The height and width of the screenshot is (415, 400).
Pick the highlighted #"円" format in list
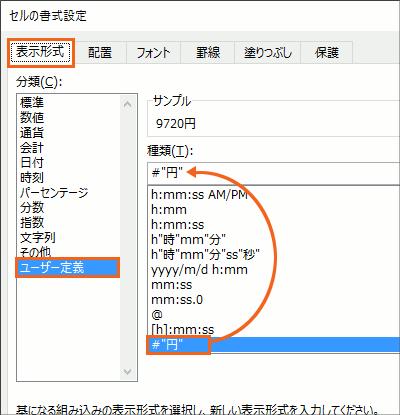(x=273, y=345)
